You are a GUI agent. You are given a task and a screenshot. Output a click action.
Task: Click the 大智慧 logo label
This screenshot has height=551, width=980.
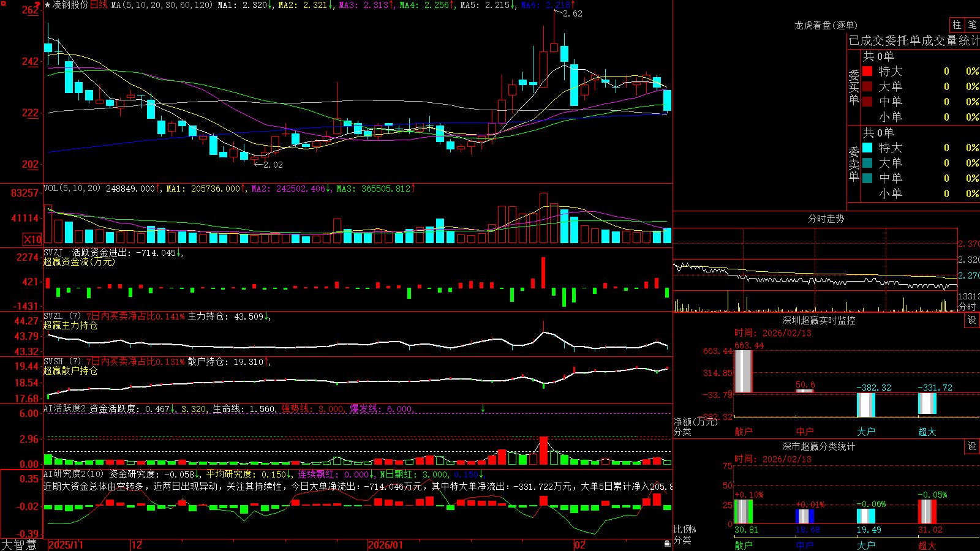click(x=19, y=545)
